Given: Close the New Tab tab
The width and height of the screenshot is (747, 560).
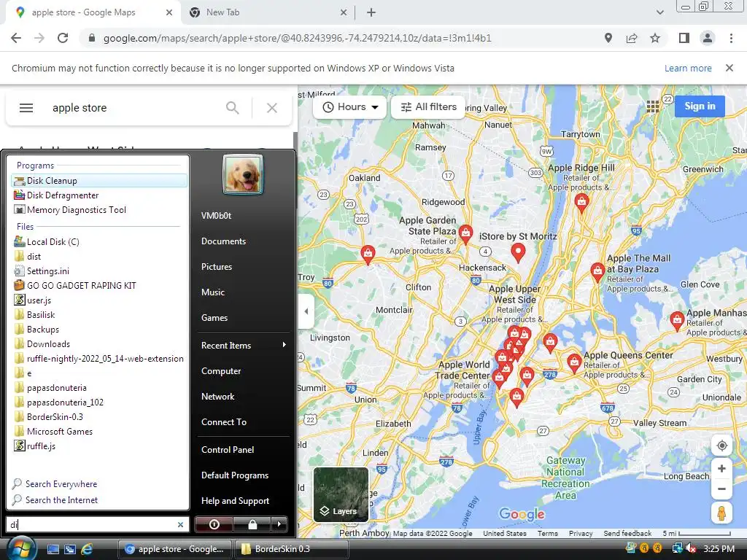Looking at the screenshot, I should pos(344,12).
